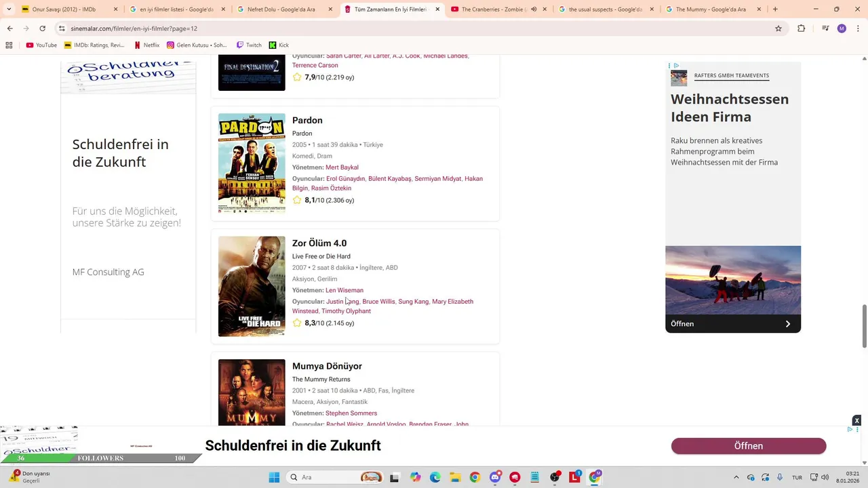Open the apps grid in bookmarks bar

pyautogui.click(x=9, y=45)
